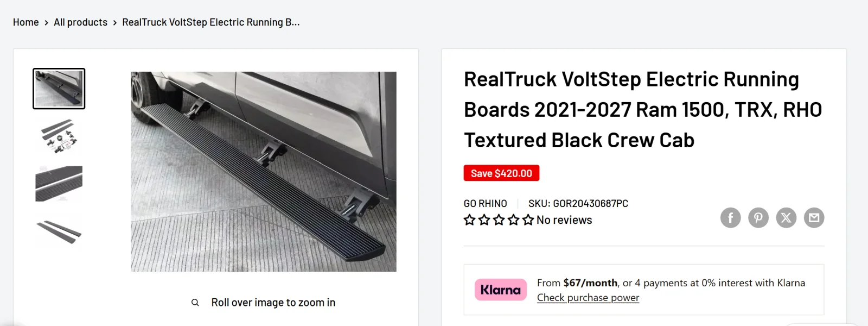This screenshot has height=326, width=868.
Task: Share product on Facebook icon
Action: pyautogui.click(x=731, y=218)
